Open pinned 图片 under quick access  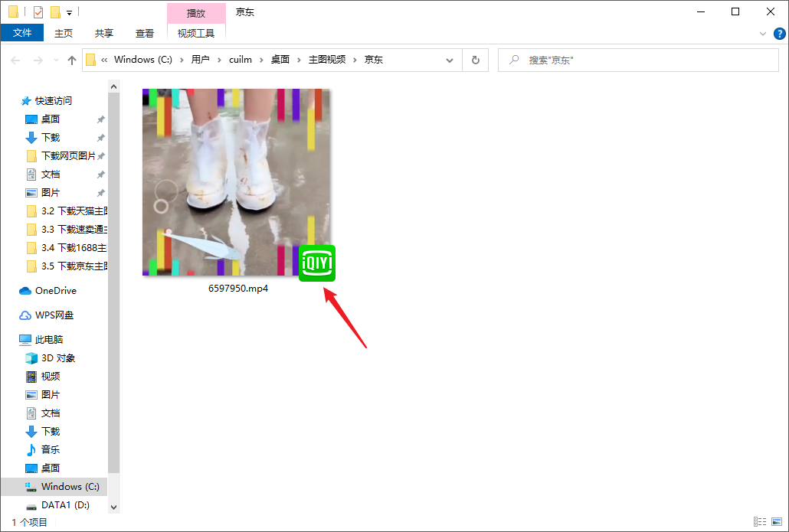tap(51, 193)
